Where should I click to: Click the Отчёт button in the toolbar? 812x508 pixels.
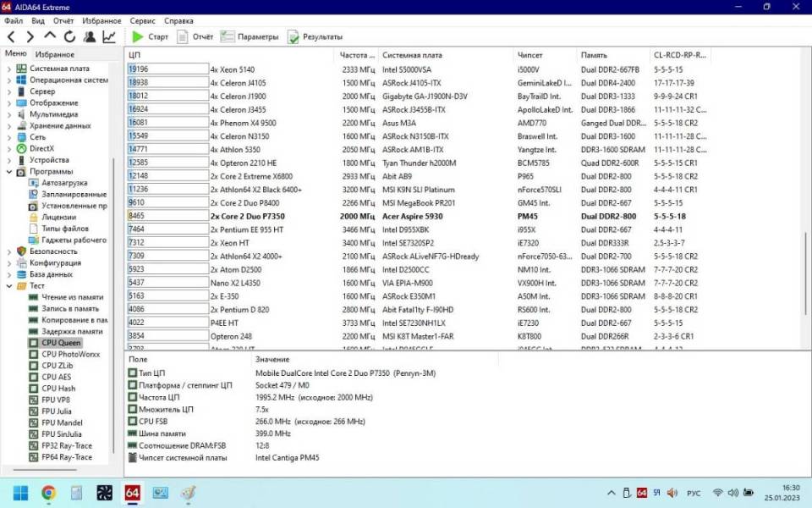195,37
